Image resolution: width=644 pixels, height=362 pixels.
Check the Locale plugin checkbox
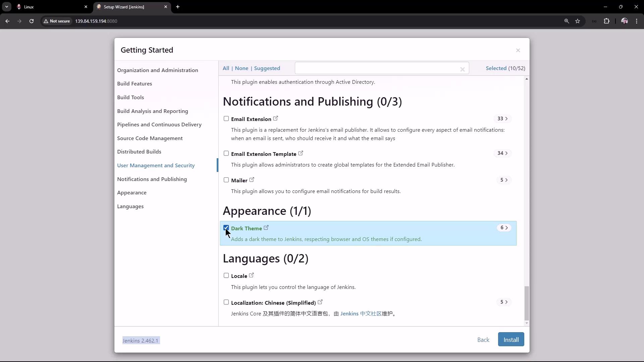point(226,276)
